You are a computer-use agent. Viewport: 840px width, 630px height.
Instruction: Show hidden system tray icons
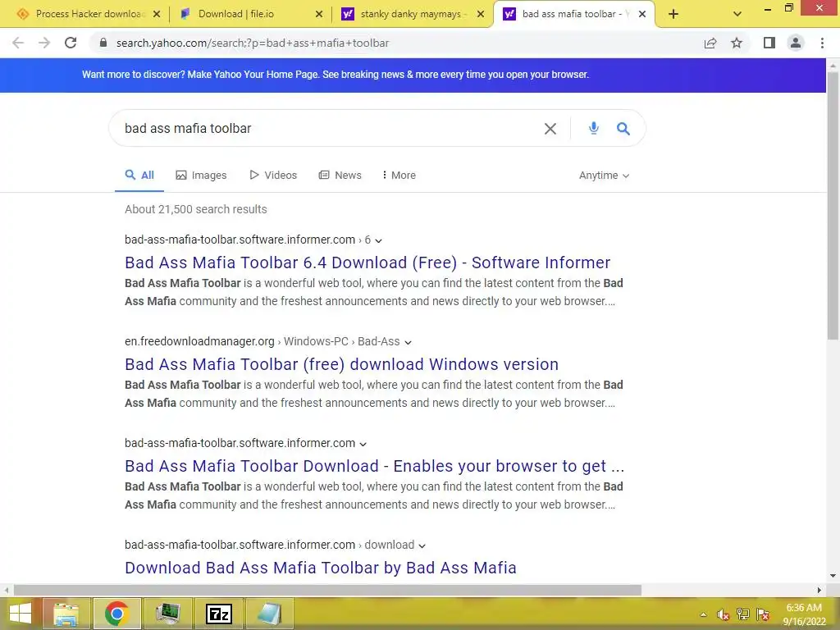point(703,615)
